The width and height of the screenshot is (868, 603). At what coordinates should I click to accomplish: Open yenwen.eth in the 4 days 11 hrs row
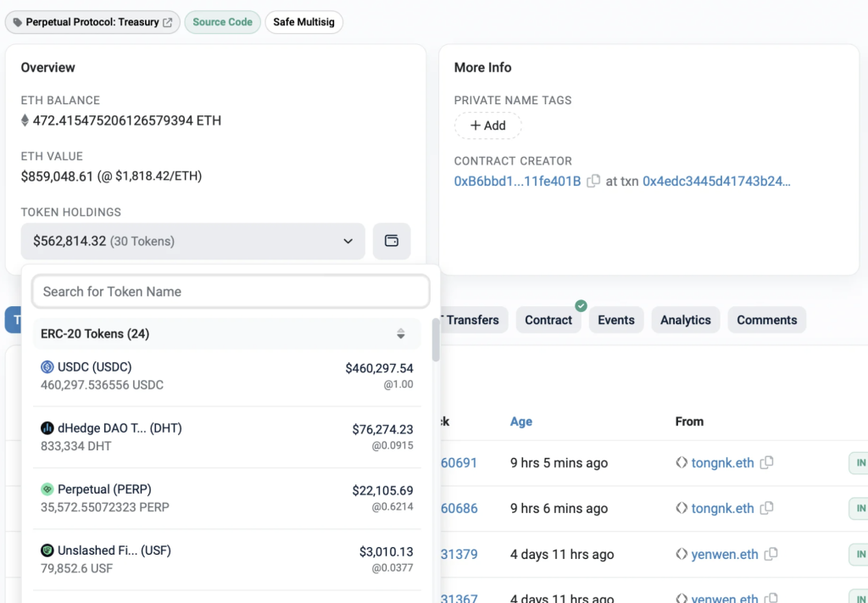click(725, 555)
